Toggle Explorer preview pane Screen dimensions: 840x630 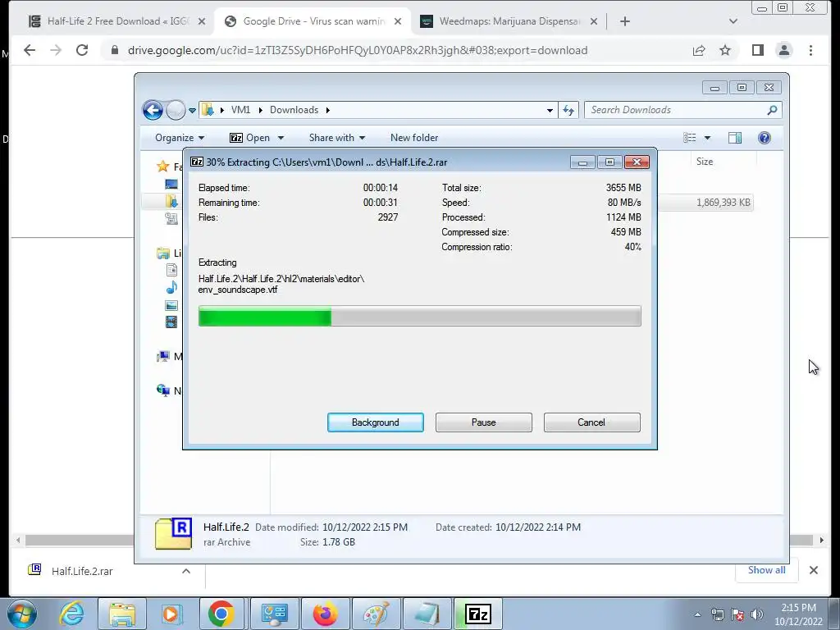pos(735,138)
